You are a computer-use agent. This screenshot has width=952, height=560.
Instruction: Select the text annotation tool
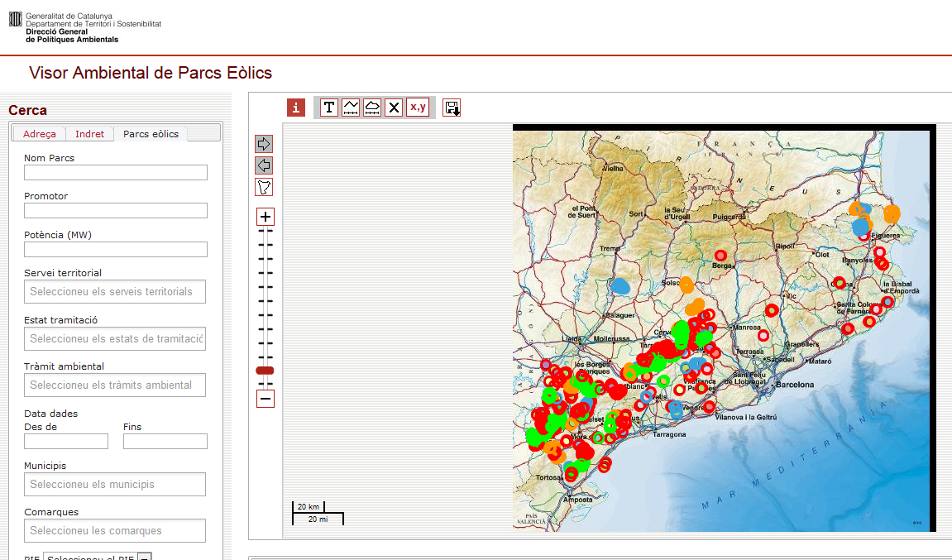click(329, 108)
